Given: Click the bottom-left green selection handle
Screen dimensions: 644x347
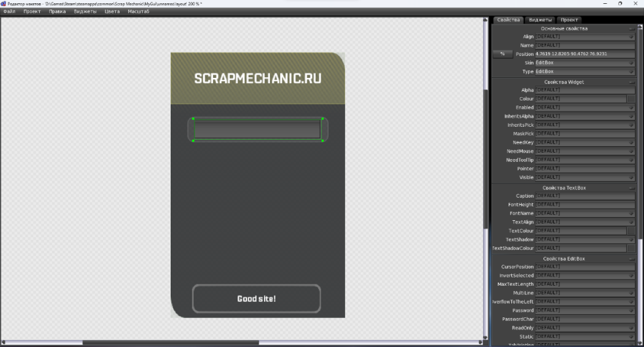Looking at the screenshot, I should pyautogui.click(x=193, y=140).
